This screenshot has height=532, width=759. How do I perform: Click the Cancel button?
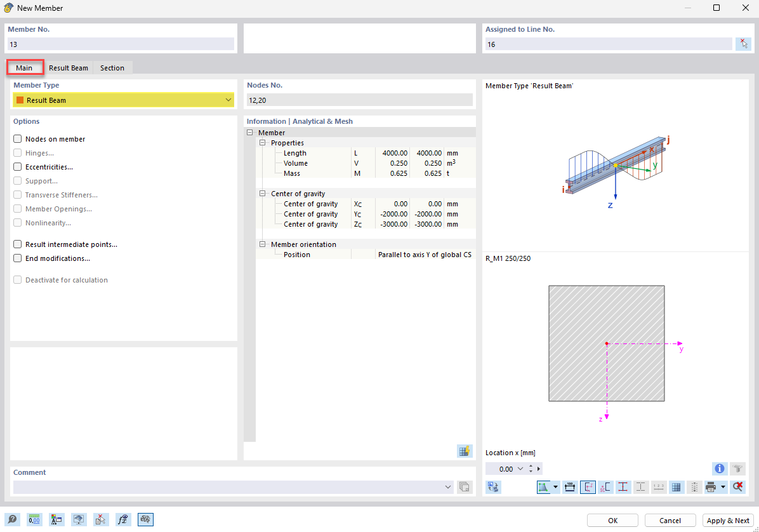coord(670,521)
